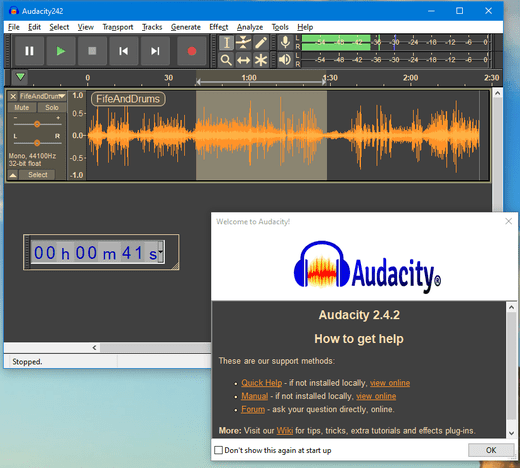Open the Help menu

[305, 27]
